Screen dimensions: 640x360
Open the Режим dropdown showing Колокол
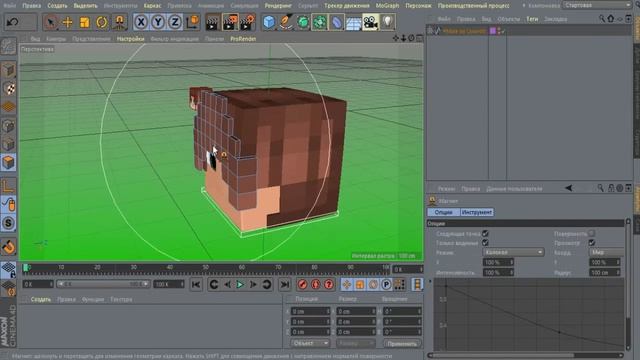pyautogui.click(x=513, y=252)
